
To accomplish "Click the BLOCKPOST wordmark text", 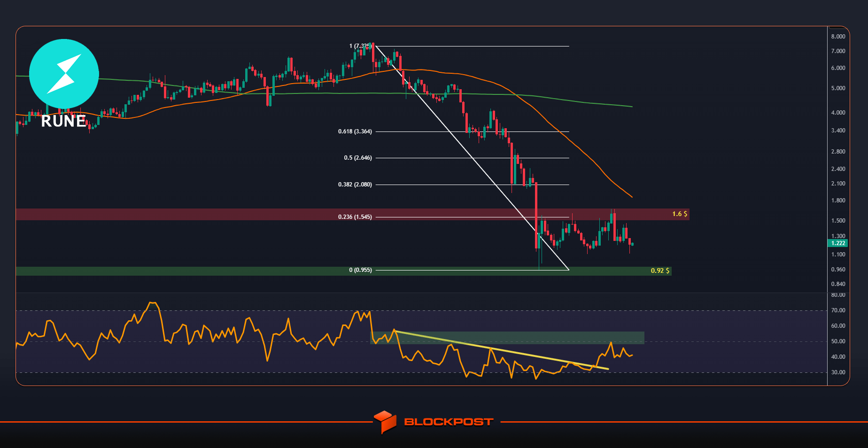I will tap(447, 422).
